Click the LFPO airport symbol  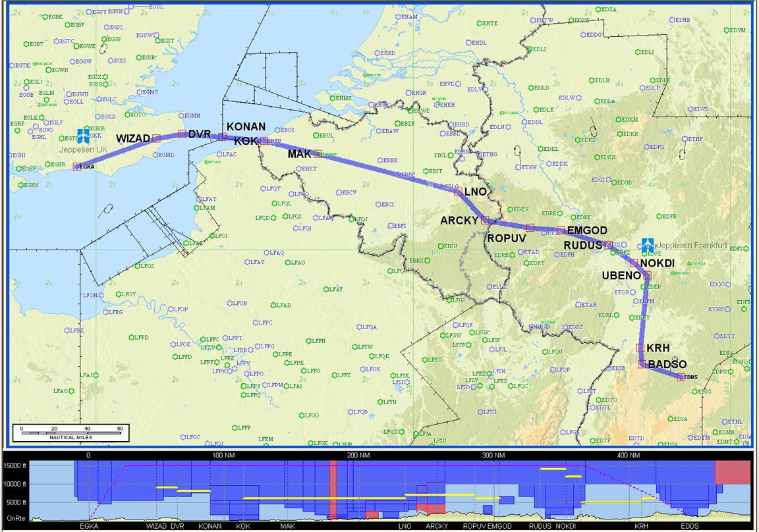point(247,374)
